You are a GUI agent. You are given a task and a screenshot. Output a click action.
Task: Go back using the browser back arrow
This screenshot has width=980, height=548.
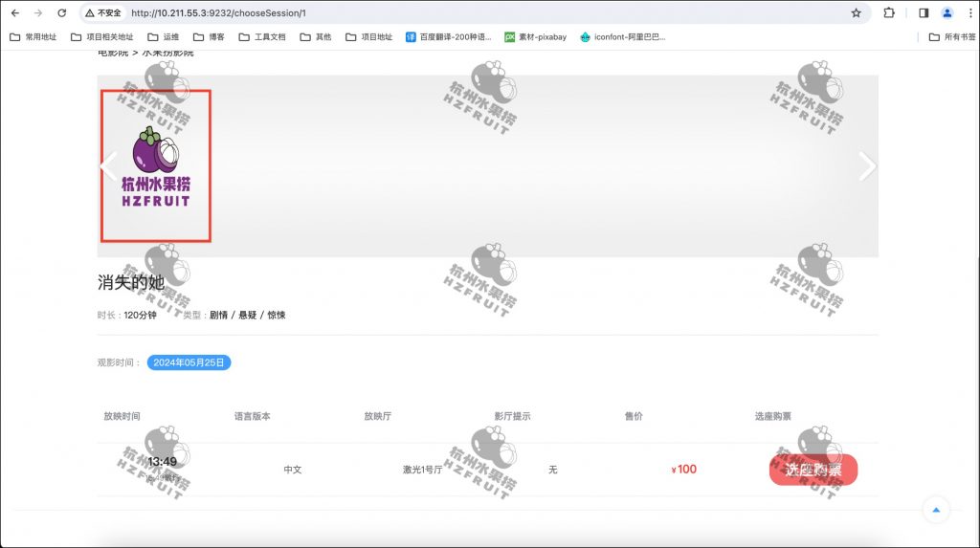pyautogui.click(x=15, y=12)
